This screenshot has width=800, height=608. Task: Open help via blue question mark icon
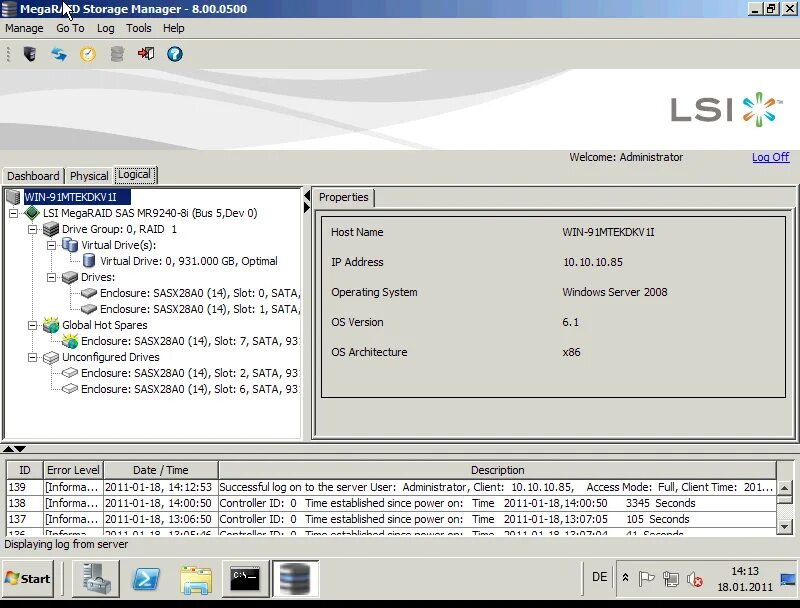[175, 54]
